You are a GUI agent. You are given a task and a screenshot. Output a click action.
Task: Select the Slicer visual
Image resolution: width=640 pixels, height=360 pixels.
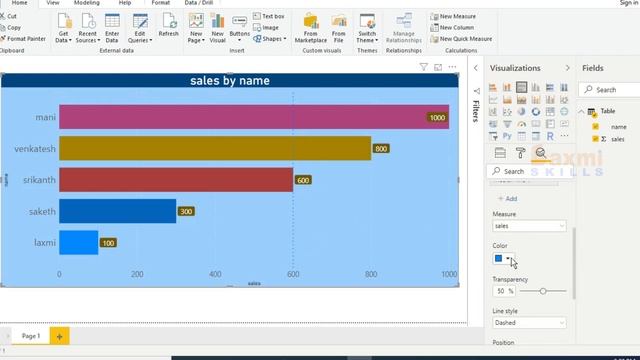pos(493,136)
